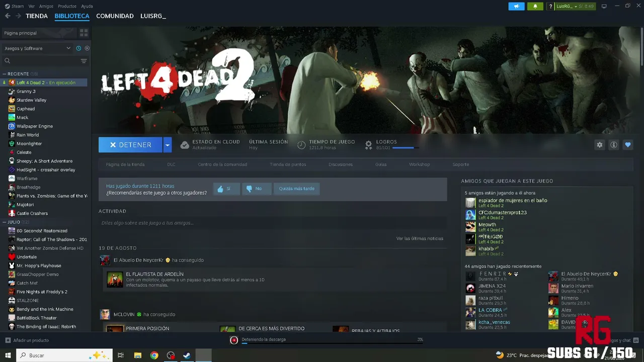This screenshot has width=644, height=362.
Task: Open the blue megaphone announcements button
Action: pos(516,6)
